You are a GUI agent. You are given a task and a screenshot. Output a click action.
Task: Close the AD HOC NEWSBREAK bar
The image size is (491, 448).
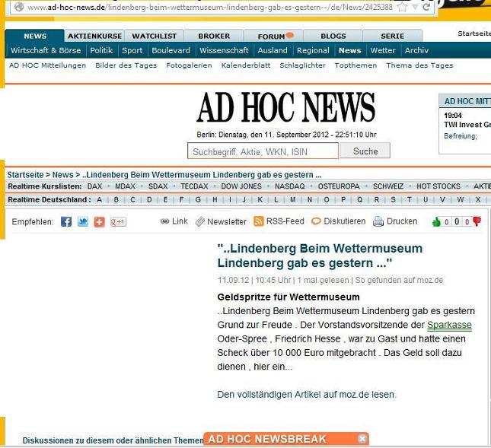pyautogui.click(x=362, y=439)
